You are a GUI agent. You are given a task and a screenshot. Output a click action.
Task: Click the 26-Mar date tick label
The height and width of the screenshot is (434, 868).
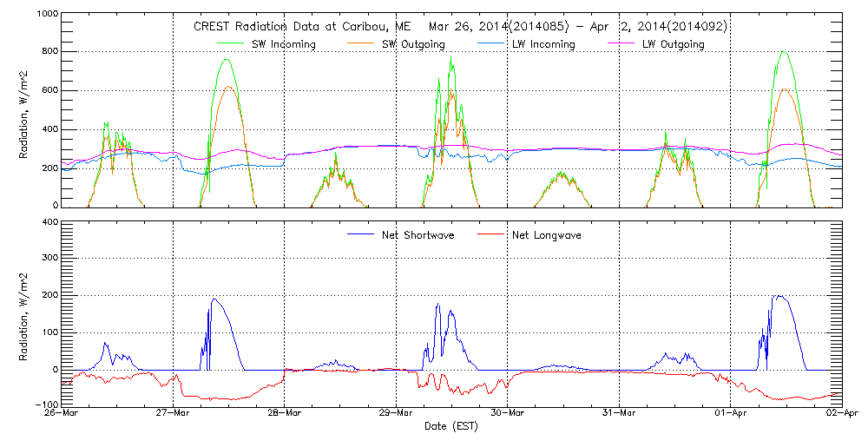62,414
